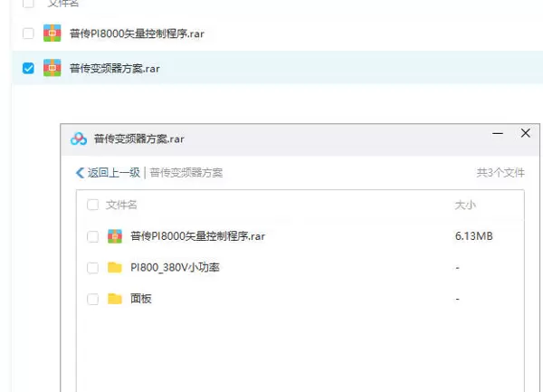Check box next to 普传PI8000矢量控制程序.rar in background list
This screenshot has width=543, height=392.
[28, 33]
